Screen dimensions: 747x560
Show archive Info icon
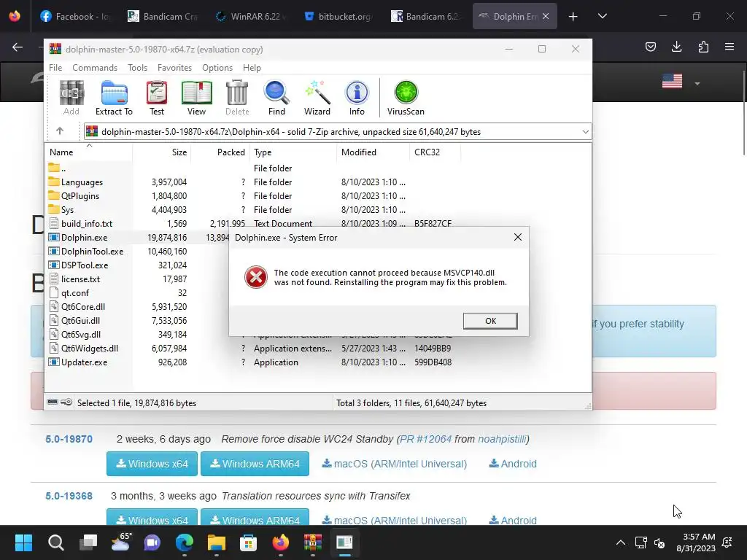[x=357, y=98]
